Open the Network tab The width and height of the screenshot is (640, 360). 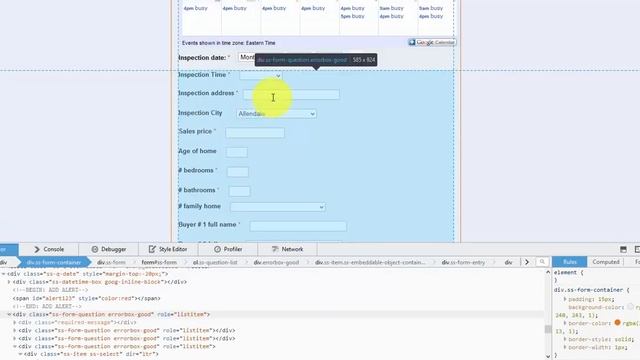click(x=287, y=249)
